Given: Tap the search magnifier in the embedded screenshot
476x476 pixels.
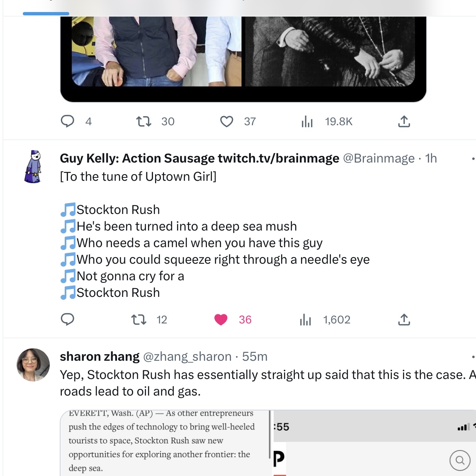Looking at the screenshot, I should pos(460,460).
